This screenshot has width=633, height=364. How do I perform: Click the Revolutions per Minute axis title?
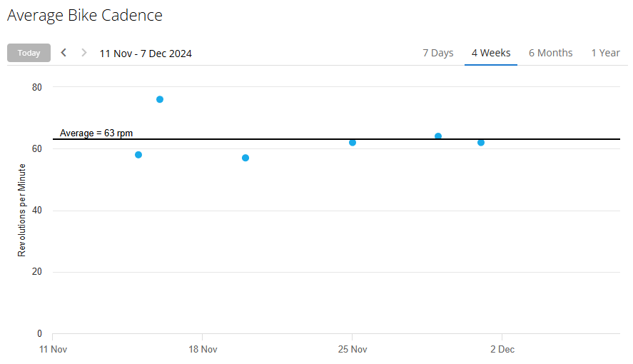(22, 211)
